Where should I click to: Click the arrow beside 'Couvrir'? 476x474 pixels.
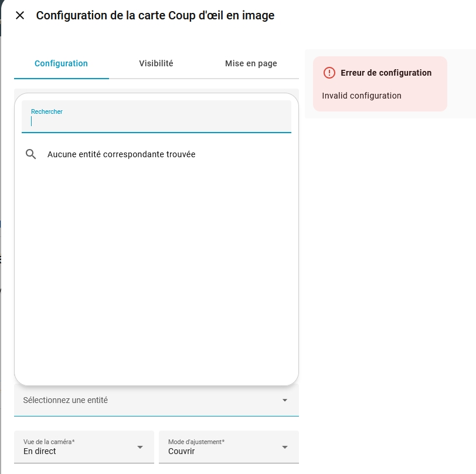coord(285,447)
